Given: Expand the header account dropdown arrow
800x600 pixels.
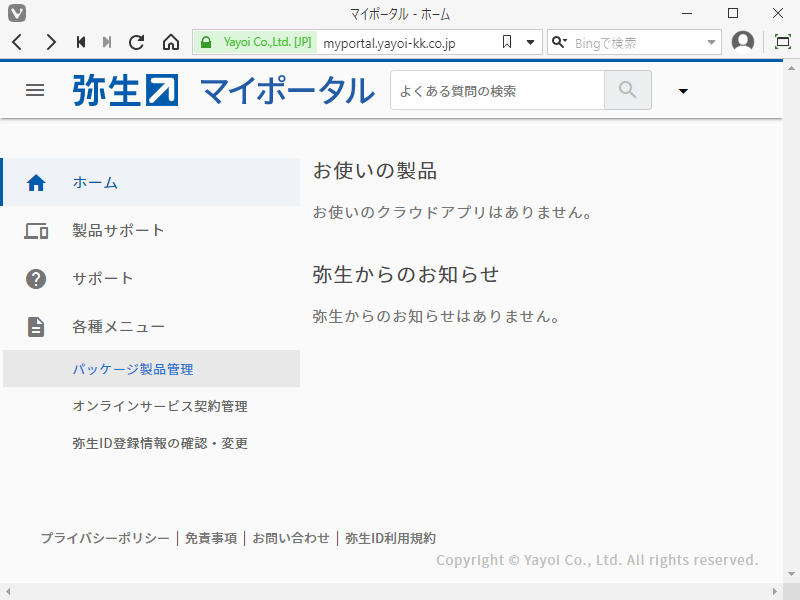Looking at the screenshot, I should [683, 91].
